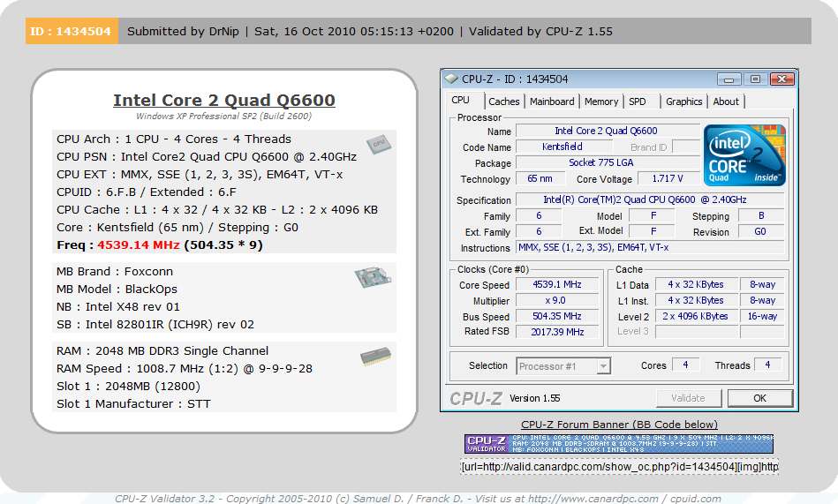
Task: Click the Intel Core 2 Quad Q6600 heading
Action: click(223, 100)
